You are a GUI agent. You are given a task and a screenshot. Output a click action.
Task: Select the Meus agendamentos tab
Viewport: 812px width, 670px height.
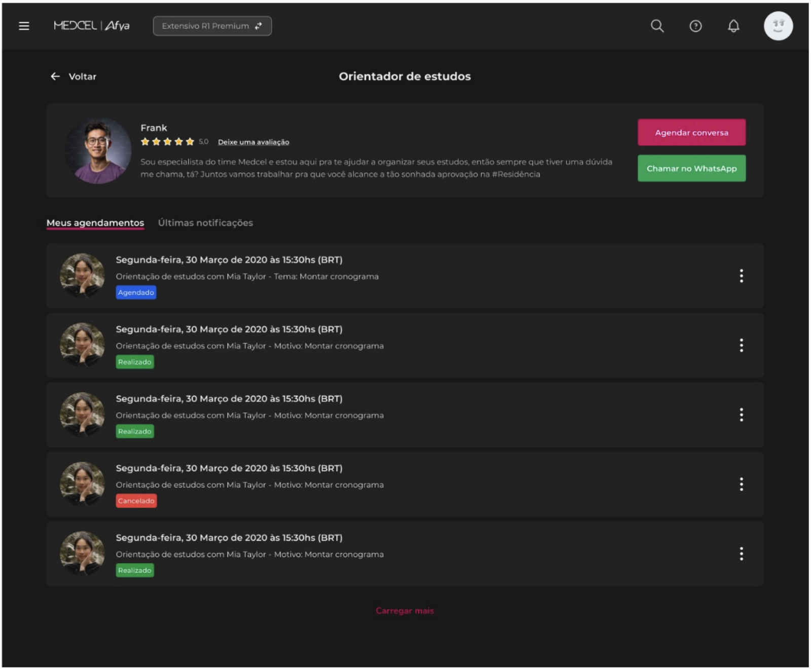[95, 222]
